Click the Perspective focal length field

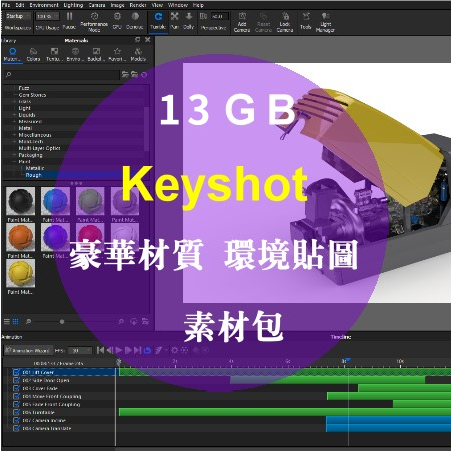220,16
